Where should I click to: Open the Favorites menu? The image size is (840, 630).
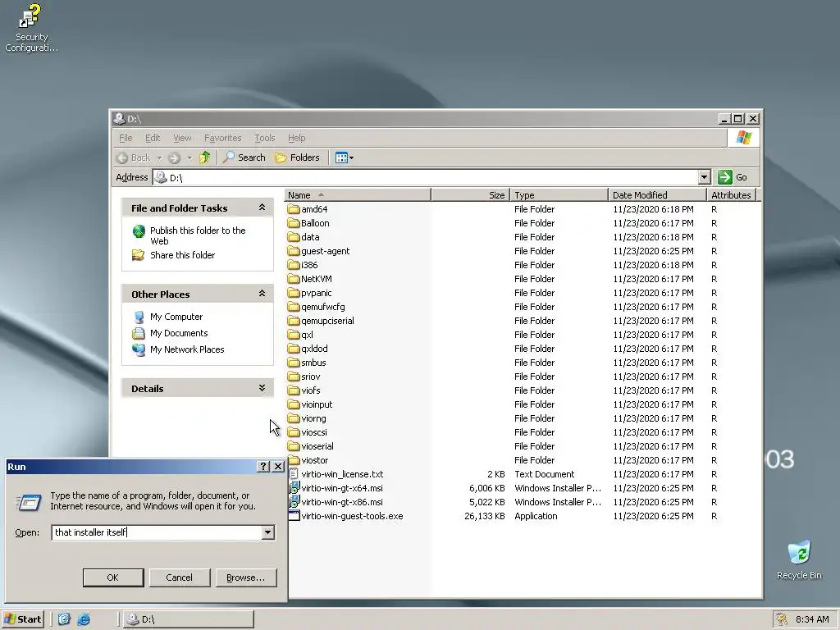[223, 138]
